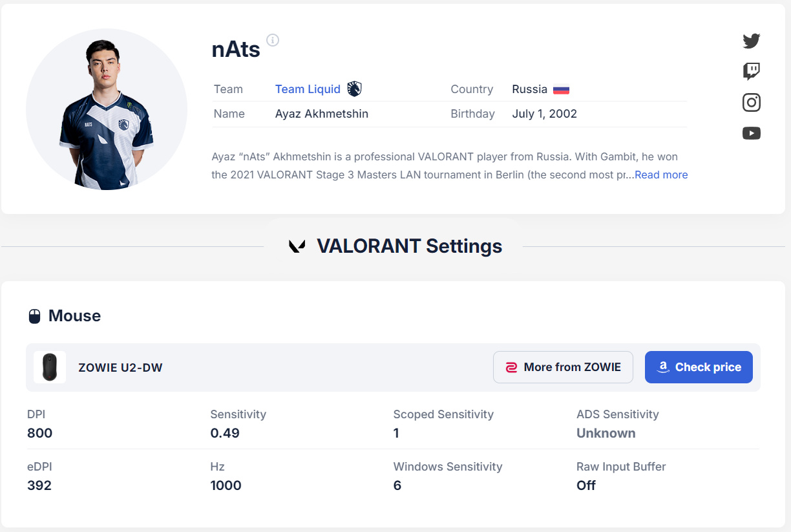Click the info icon beside nAts
791x532 pixels.
coord(273,40)
